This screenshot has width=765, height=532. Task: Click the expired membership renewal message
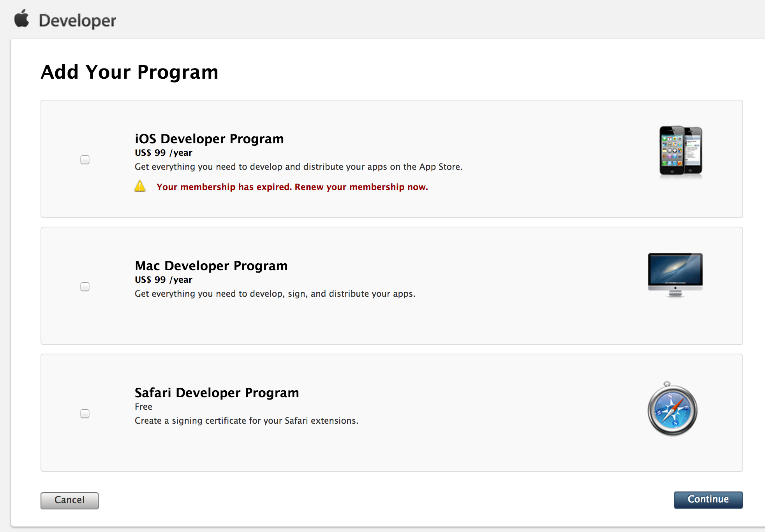point(292,187)
